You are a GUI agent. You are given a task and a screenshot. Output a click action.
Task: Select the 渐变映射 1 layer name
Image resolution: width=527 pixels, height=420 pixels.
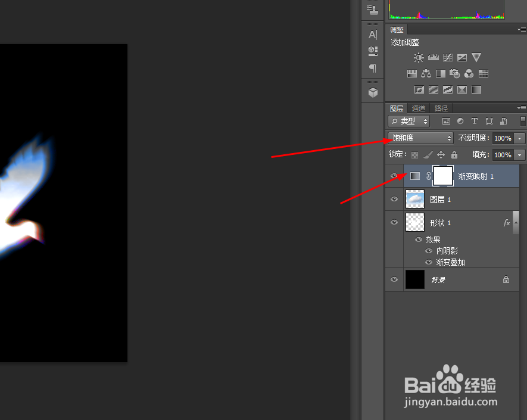tap(476, 176)
